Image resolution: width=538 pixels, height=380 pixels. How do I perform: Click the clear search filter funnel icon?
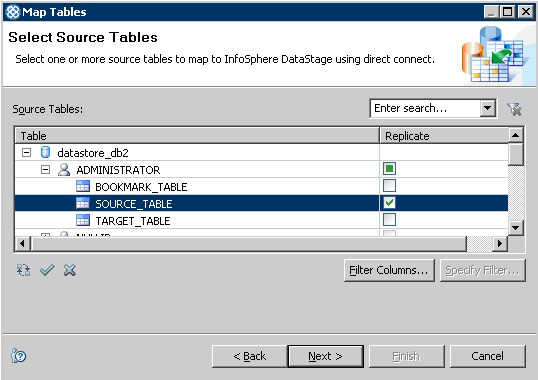coord(514,109)
